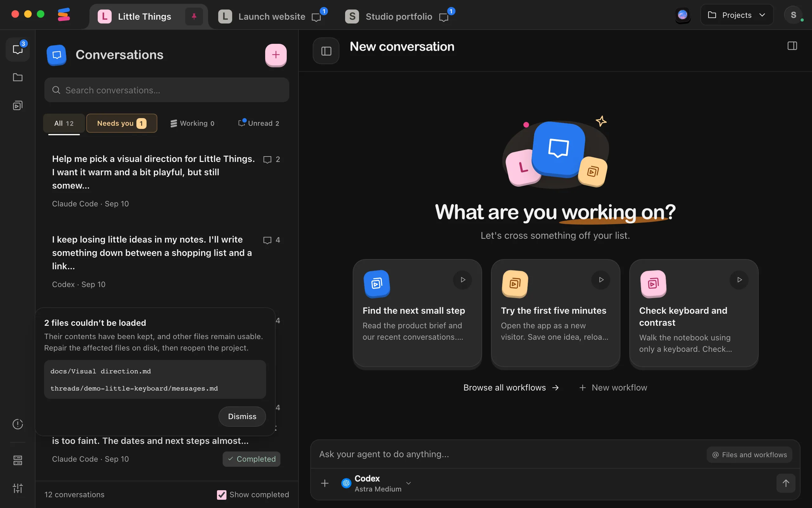This screenshot has height=508, width=812.
Task: Open the user avatar S in top right
Action: (x=794, y=15)
